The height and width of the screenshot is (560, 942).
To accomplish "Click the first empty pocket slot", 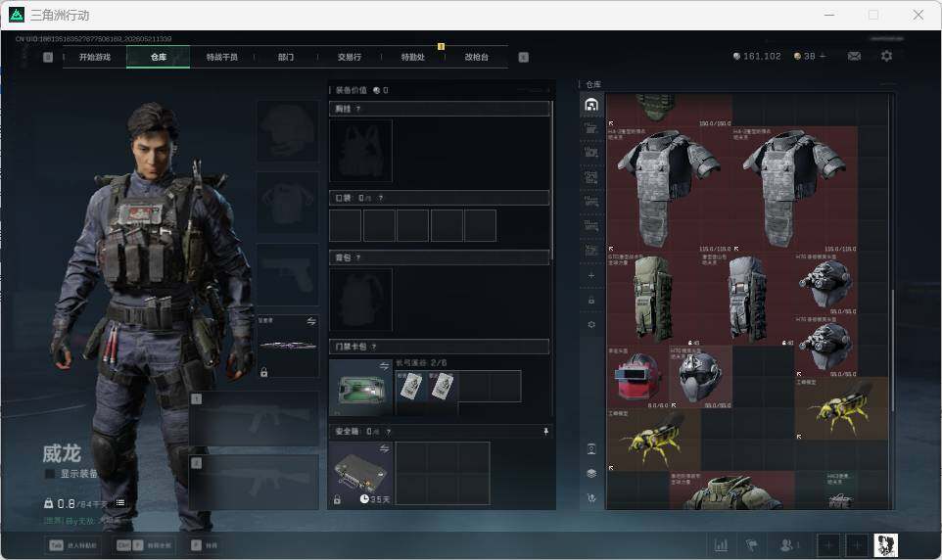I will click(345, 225).
